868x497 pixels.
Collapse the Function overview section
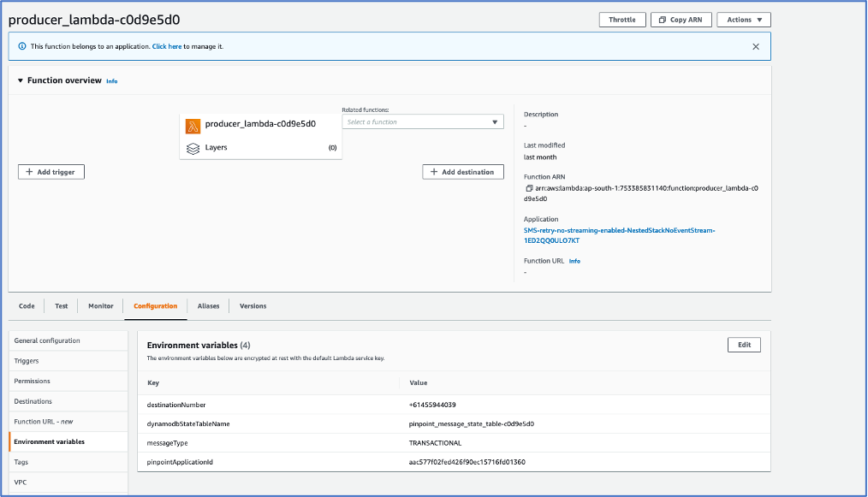coord(21,80)
